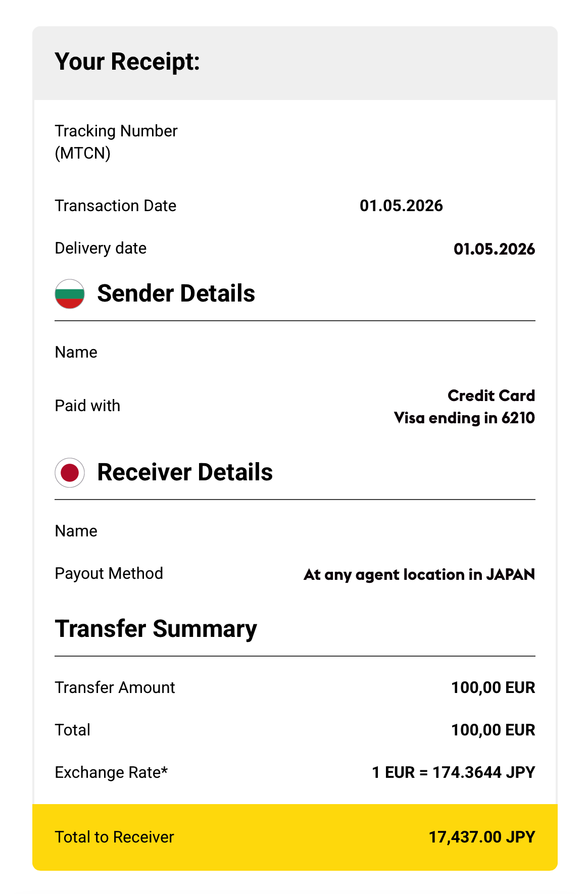The image size is (588, 894).
Task: Click the Receiver Details heading
Action: 185,472
